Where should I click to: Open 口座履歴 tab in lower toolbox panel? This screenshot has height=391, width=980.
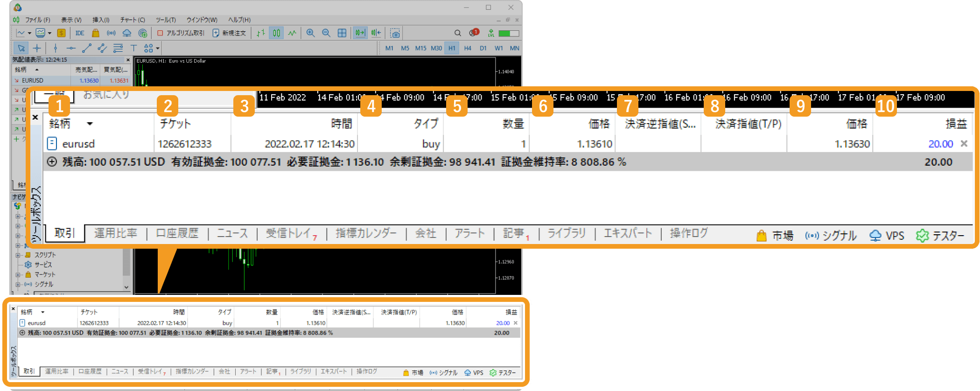pos(90,371)
